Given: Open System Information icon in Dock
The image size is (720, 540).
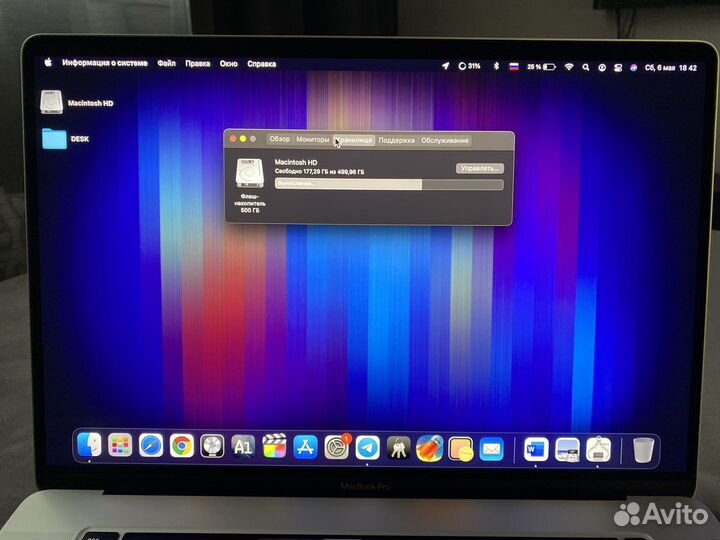Looking at the screenshot, I should pyautogui.click(x=598, y=450).
